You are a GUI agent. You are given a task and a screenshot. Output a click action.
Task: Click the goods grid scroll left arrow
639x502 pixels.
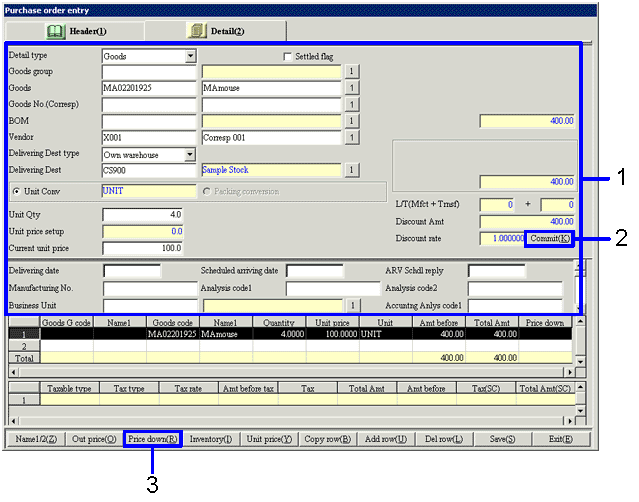[14, 372]
